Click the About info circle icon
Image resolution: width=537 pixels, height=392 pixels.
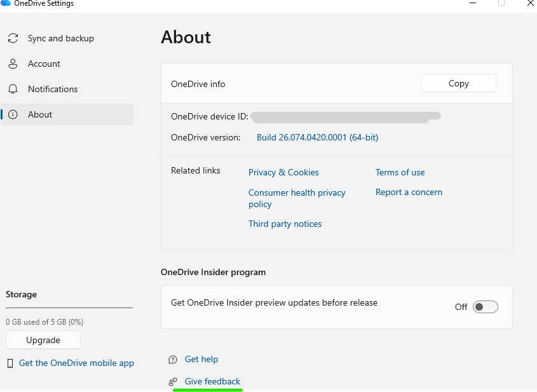pyautogui.click(x=13, y=114)
